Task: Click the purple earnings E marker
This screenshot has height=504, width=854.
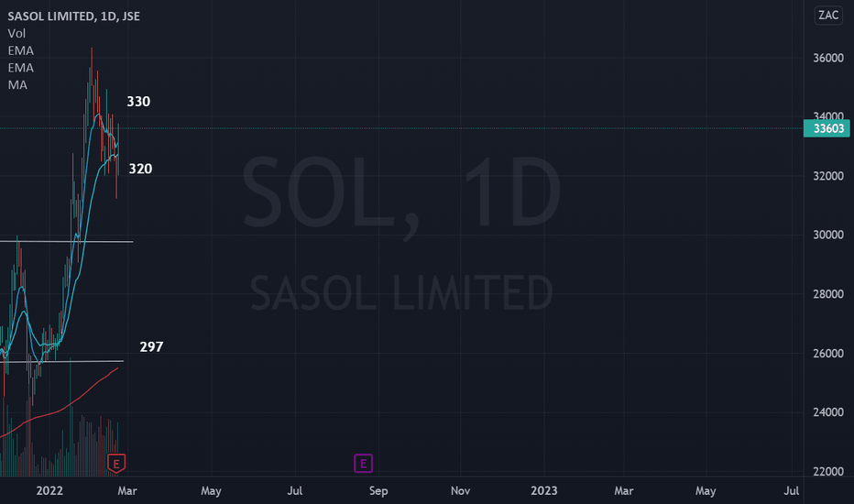Action: 363,464
